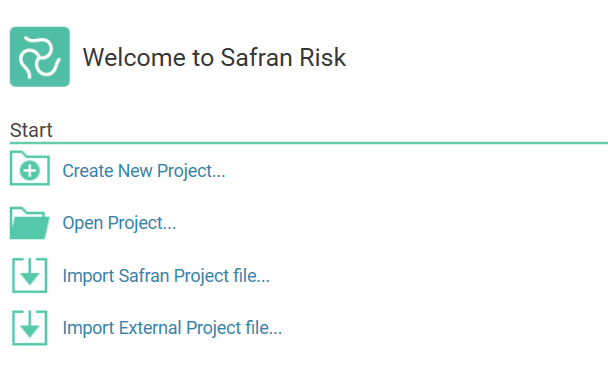Viewport: 608px width, 371px height.
Task: Select Import Safran Project file... link
Action: (x=166, y=276)
